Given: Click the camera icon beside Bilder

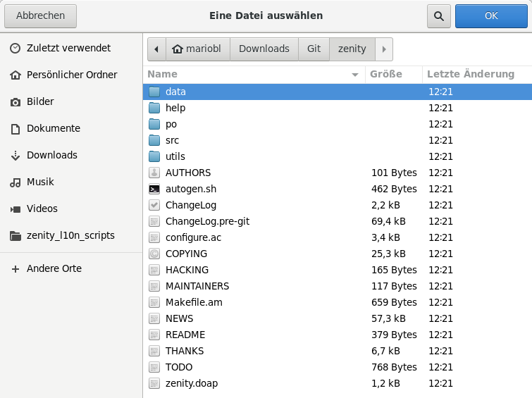Looking at the screenshot, I should click(x=15, y=102).
